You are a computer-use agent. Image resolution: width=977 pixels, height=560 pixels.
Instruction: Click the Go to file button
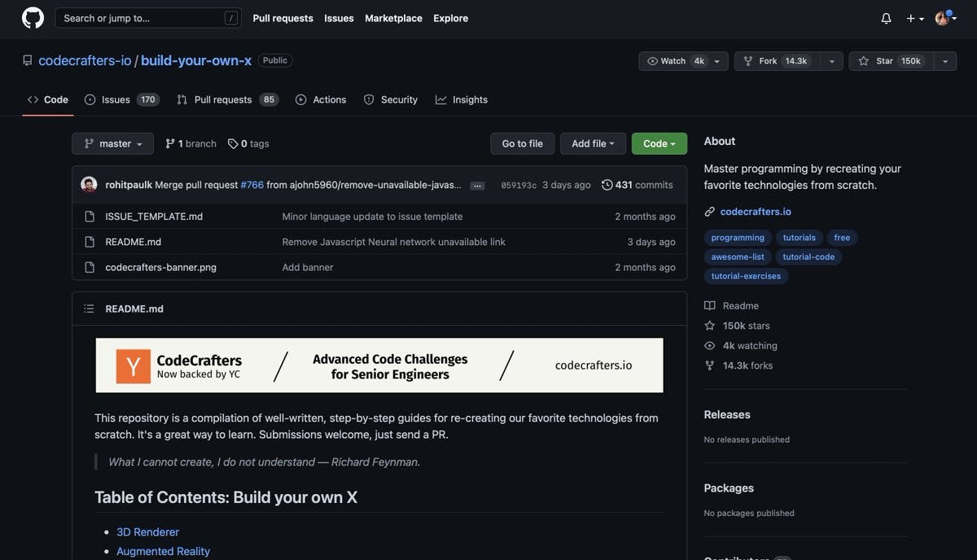[x=522, y=144]
